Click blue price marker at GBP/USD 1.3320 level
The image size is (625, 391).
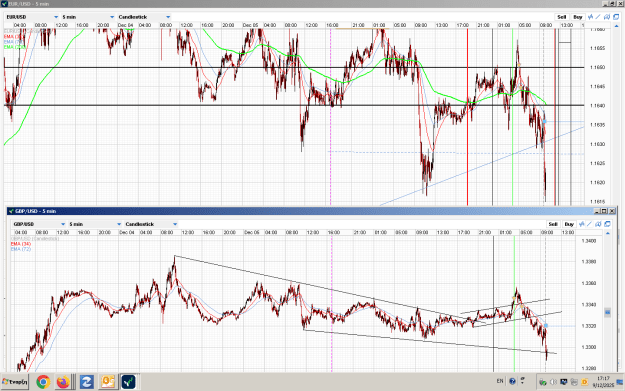click(x=546, y=326)
